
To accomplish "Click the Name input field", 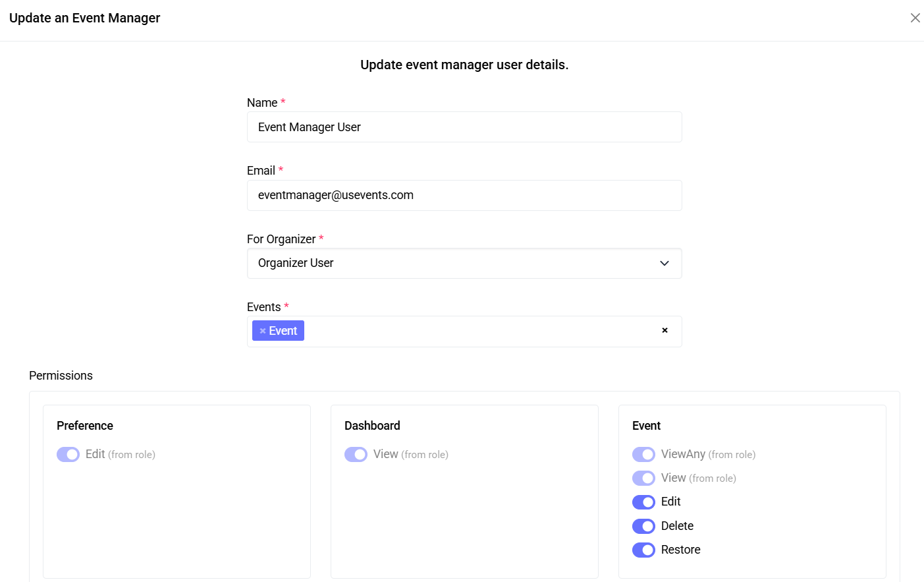I will click(464, 127).
